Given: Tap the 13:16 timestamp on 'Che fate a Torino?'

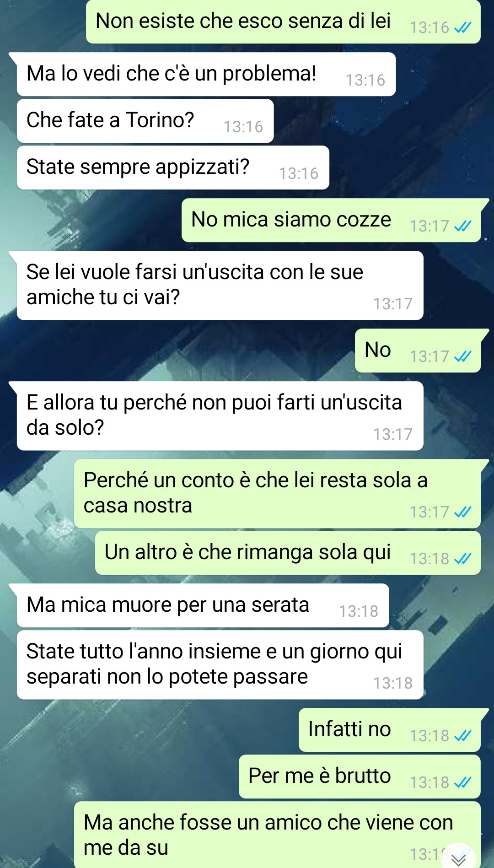Looking at the screenshot, I should (x=243, y=127).
